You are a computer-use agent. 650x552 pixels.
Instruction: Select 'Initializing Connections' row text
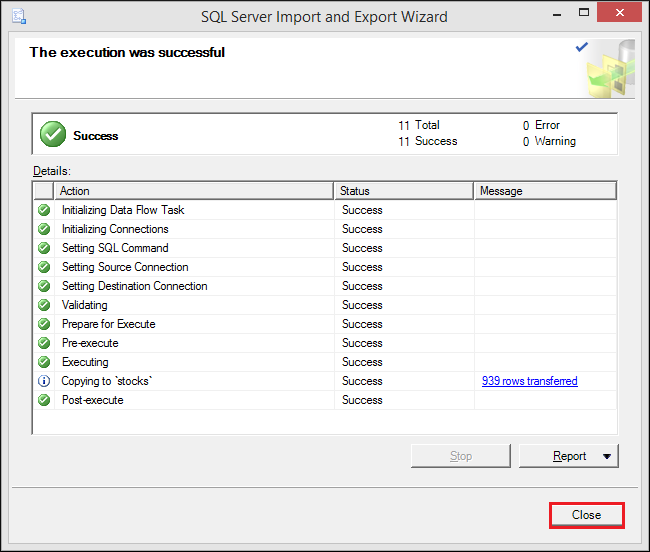(115, 229)
